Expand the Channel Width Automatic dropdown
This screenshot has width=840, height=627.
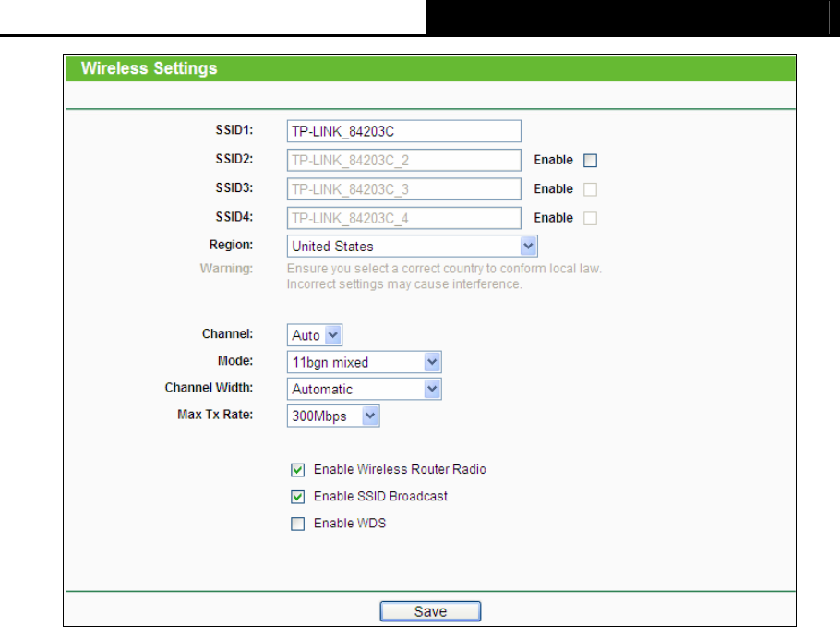[x=365, y=389]
